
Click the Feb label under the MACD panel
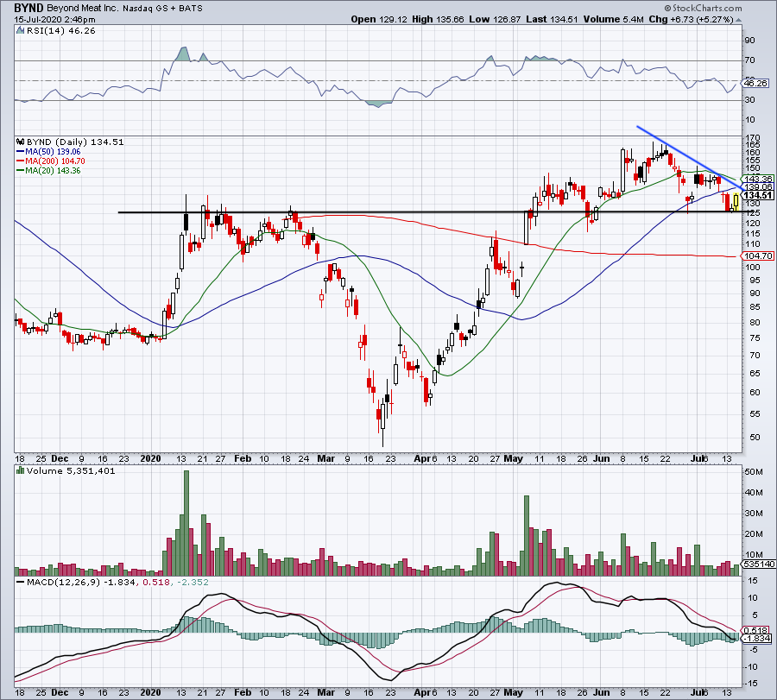243,692
